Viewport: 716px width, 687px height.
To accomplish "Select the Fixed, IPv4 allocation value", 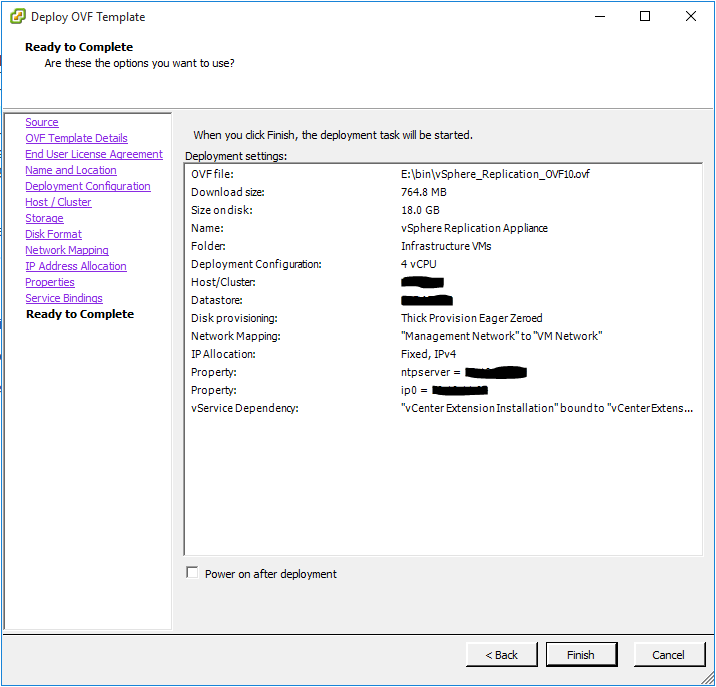I will point(428,354).
